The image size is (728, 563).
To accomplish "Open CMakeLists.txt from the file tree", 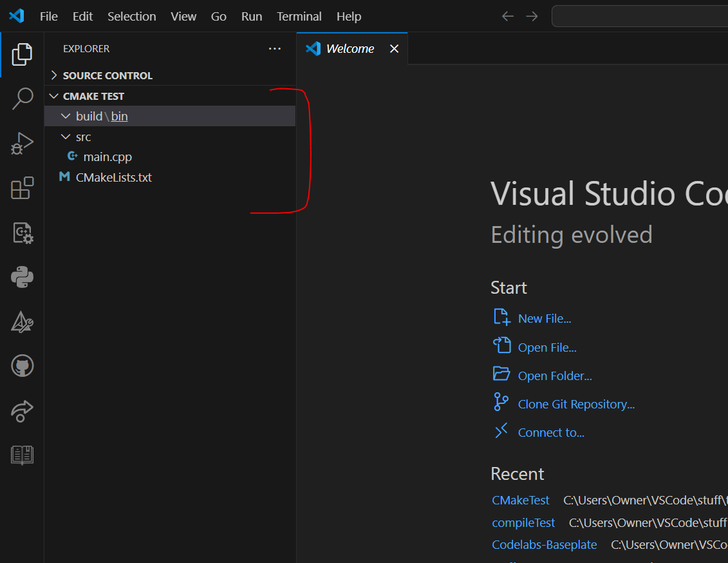I will tap(113, 177).
